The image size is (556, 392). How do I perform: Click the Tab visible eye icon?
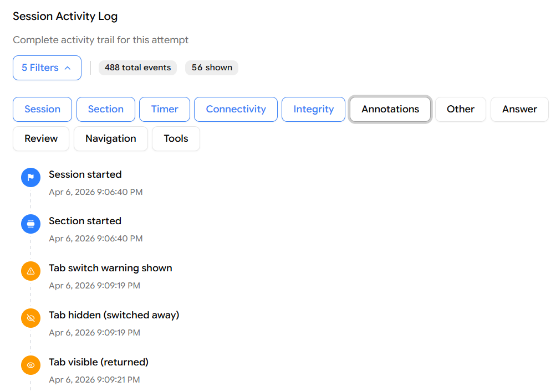point(30,365)
